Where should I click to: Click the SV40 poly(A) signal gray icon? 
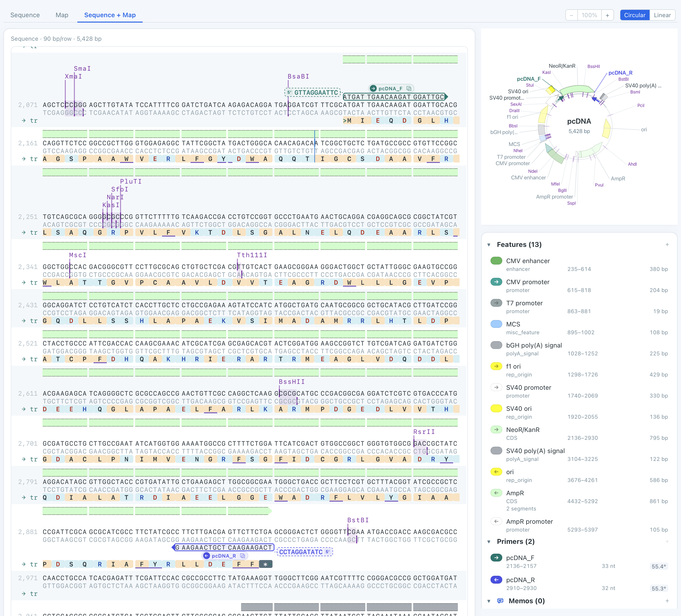496,451
